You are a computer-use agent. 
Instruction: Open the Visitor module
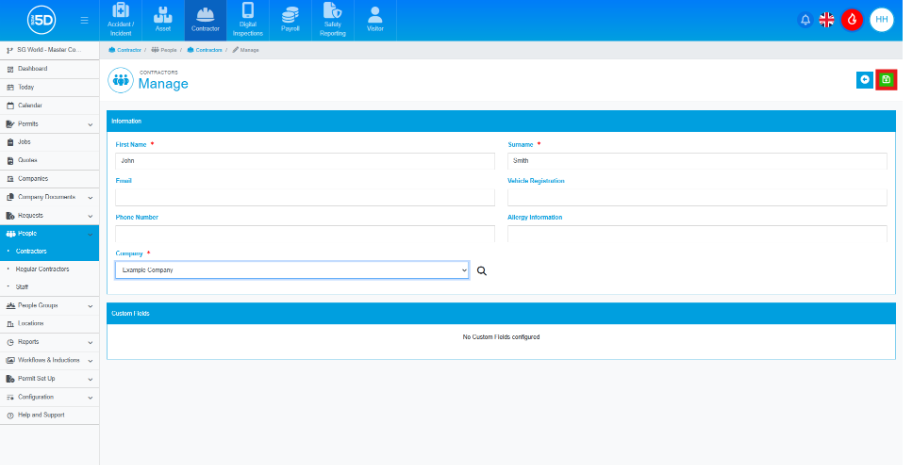(x=375, y=20)
